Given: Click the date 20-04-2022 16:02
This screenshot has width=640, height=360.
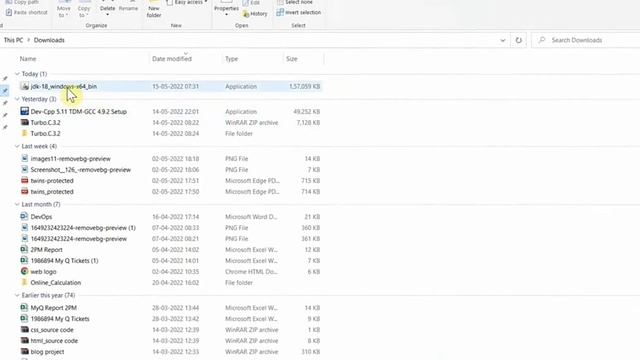Looking at the screenshot, I should [176, 282].
